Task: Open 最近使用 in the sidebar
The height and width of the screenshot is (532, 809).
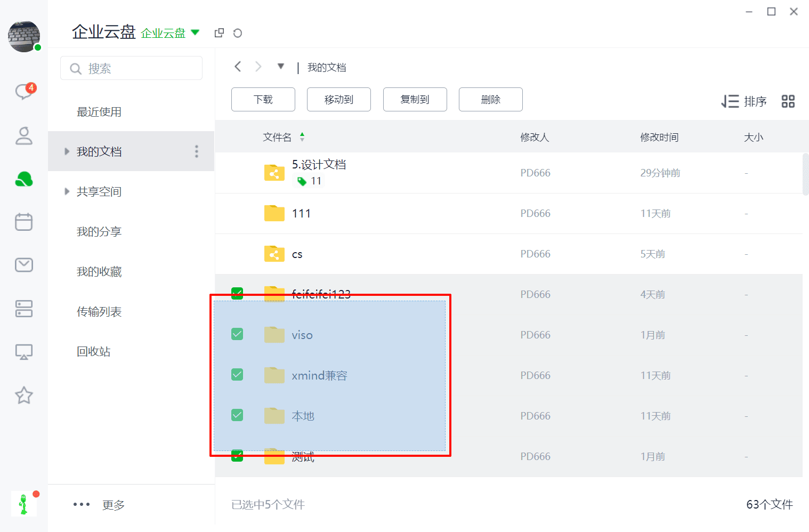Action: 99,112
